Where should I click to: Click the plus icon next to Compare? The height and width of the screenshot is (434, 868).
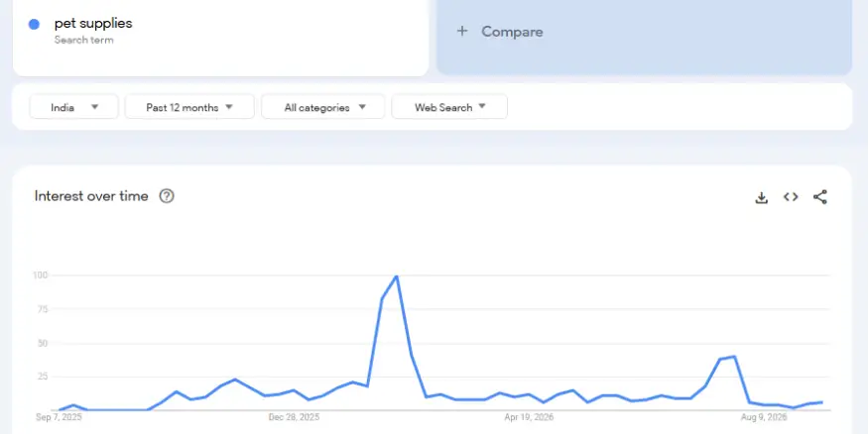(462, 31)
